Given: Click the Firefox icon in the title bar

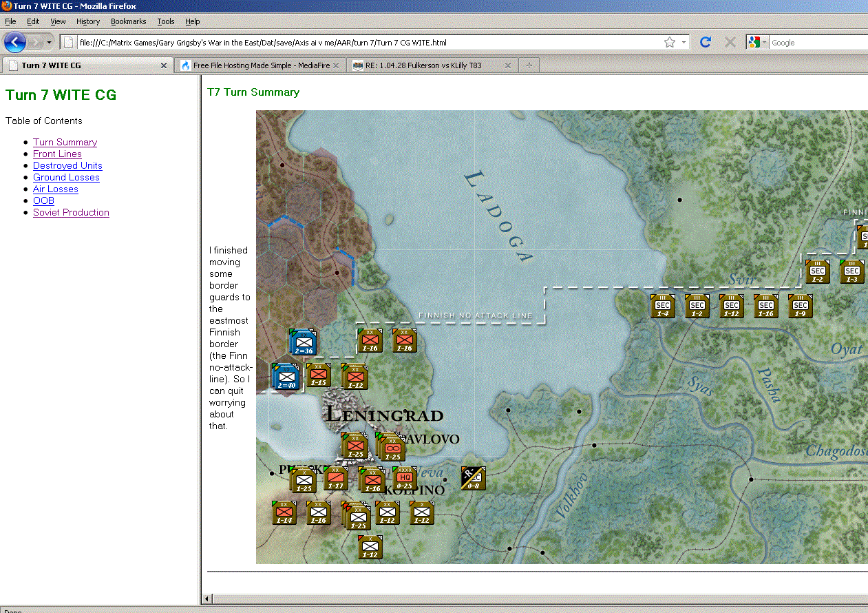Looking at the screenshot, I should click(7, 6).
